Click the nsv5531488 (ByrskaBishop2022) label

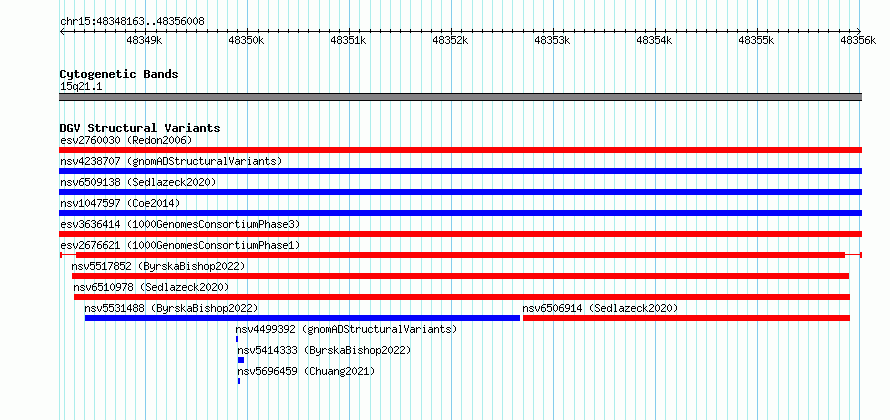(x=171, y=308)
